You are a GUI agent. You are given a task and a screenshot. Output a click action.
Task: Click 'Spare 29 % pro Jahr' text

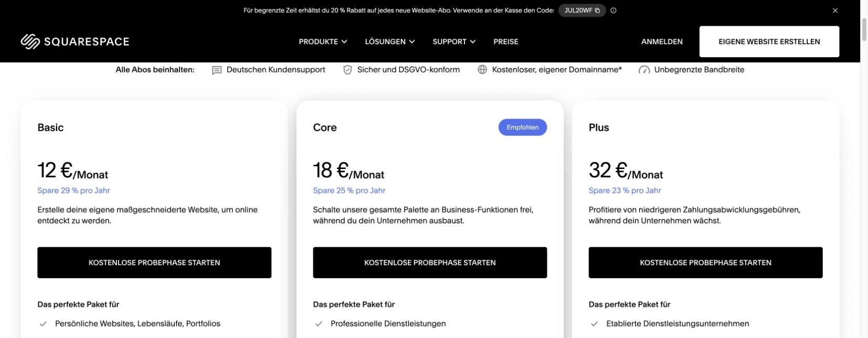point(73,191)
